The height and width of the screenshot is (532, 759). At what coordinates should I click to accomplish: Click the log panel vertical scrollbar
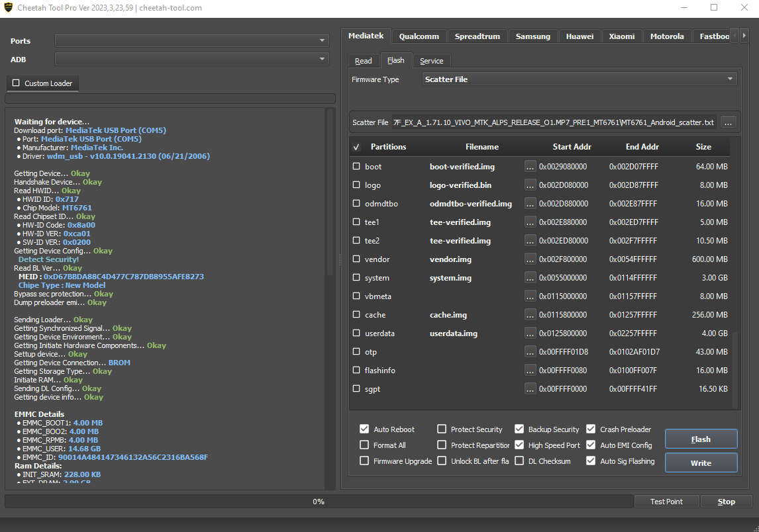point(330,193)
